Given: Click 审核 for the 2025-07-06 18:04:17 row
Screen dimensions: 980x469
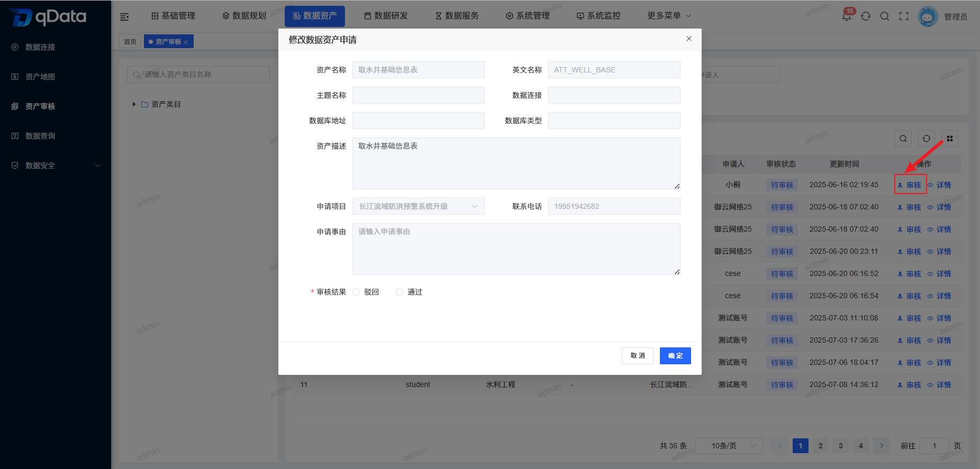Looking at the screenshot, I should point(910,363).
